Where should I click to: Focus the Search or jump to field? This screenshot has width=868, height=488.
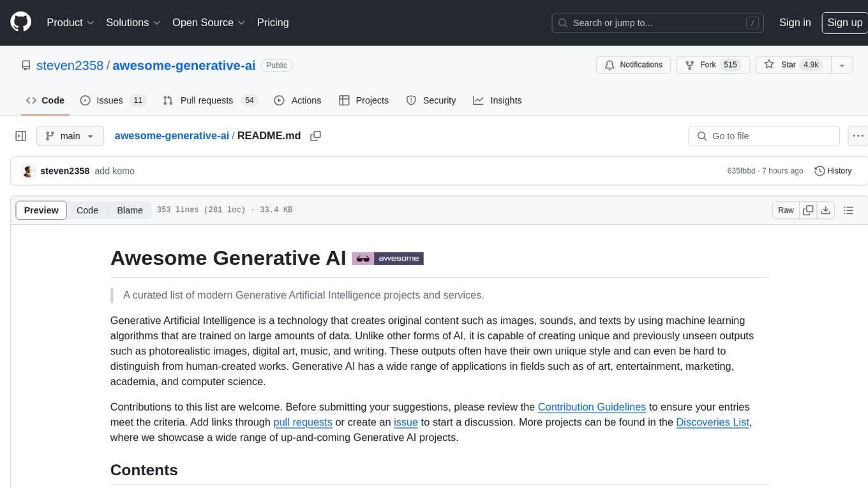pos(658,23)
